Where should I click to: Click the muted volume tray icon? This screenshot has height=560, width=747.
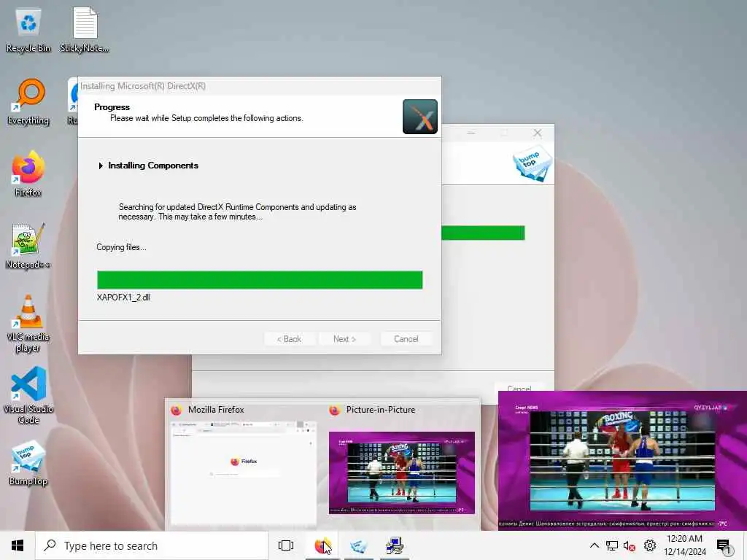pyautogui.click(x=630, y=545)
